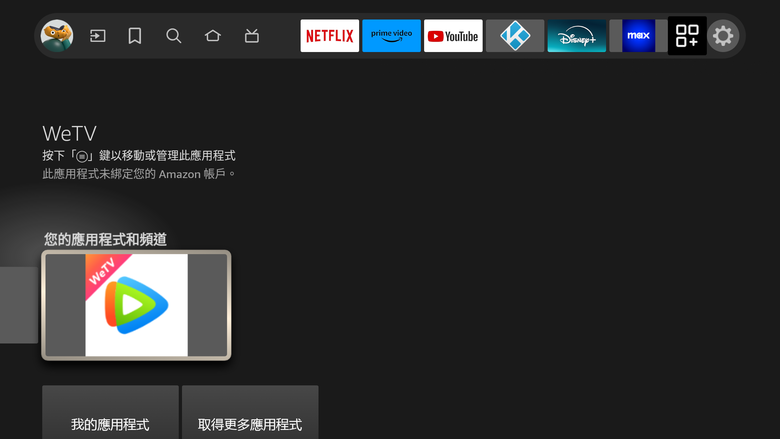Select the WeTV app thumbnail
Screen dimensions: 780x439
(x=136, y=305)
